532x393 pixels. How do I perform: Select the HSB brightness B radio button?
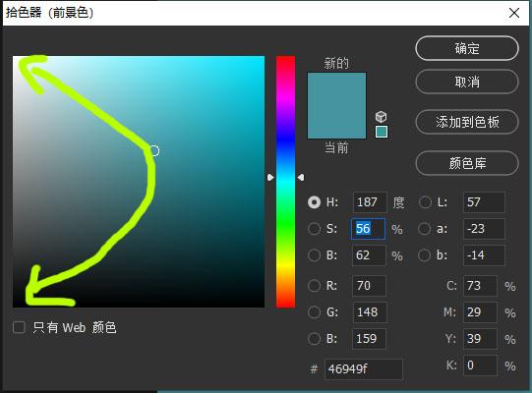(x=314, y=255)
